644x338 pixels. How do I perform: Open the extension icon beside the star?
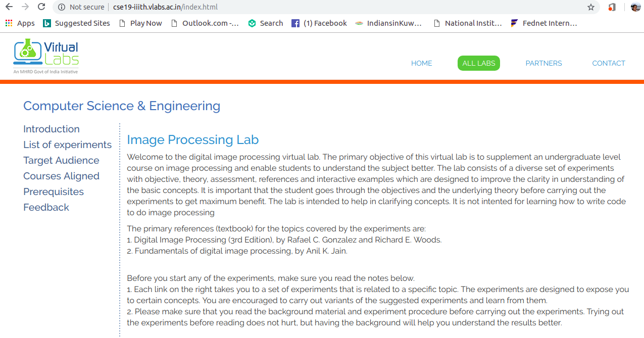pos(611,7)
